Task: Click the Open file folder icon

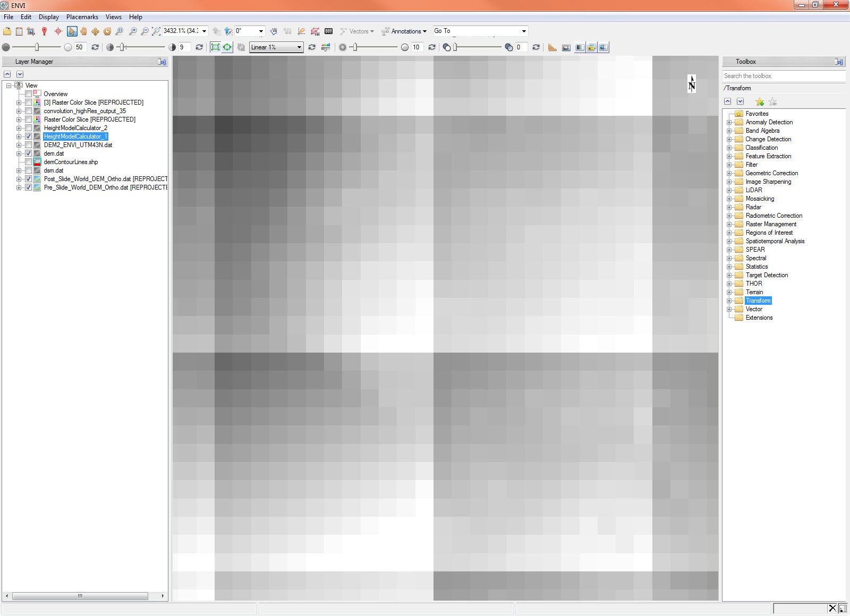Action: pyautogui.click(x=7, y=31)
